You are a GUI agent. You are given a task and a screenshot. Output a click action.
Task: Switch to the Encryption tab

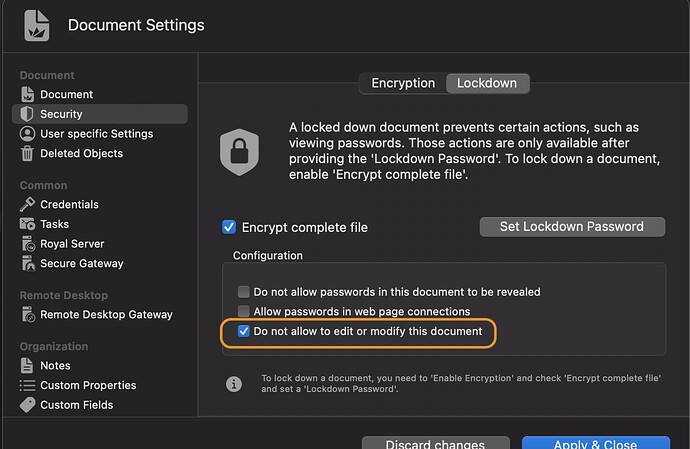[403, 83]
